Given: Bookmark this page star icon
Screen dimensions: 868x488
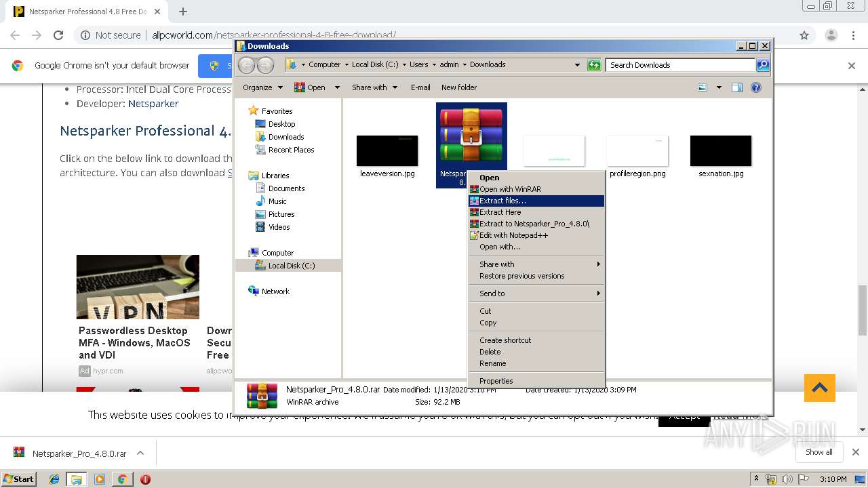Looking at the screenshot, I should click(x=804, y=35).
